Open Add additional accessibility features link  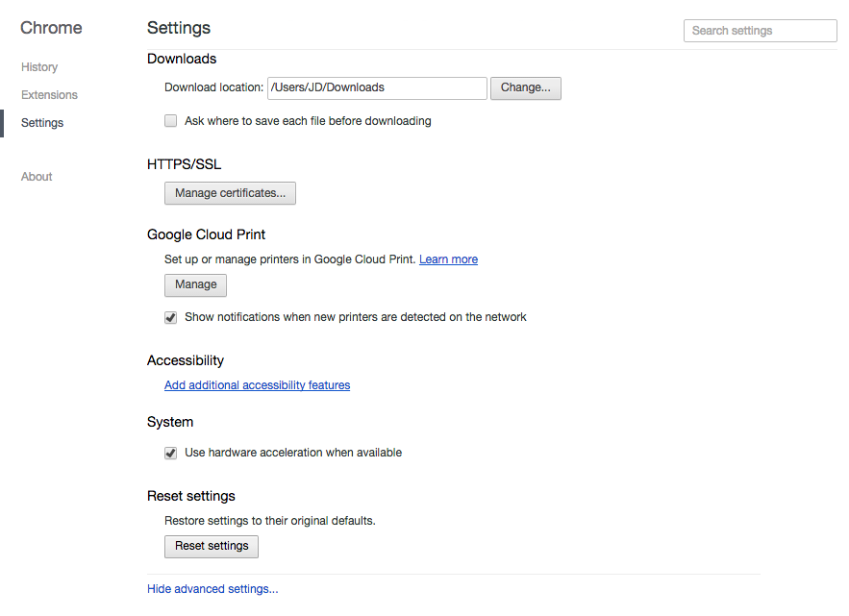[257, 384]
